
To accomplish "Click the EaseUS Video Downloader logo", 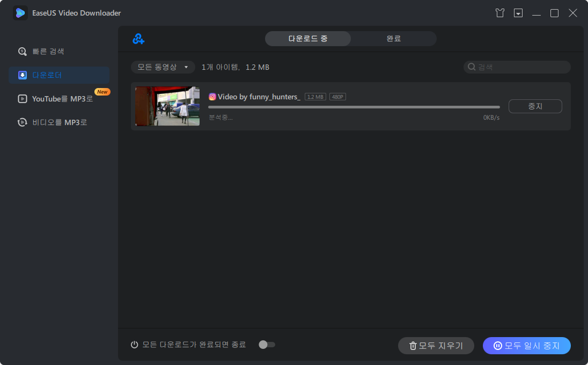I will click(x=20, y=13).
